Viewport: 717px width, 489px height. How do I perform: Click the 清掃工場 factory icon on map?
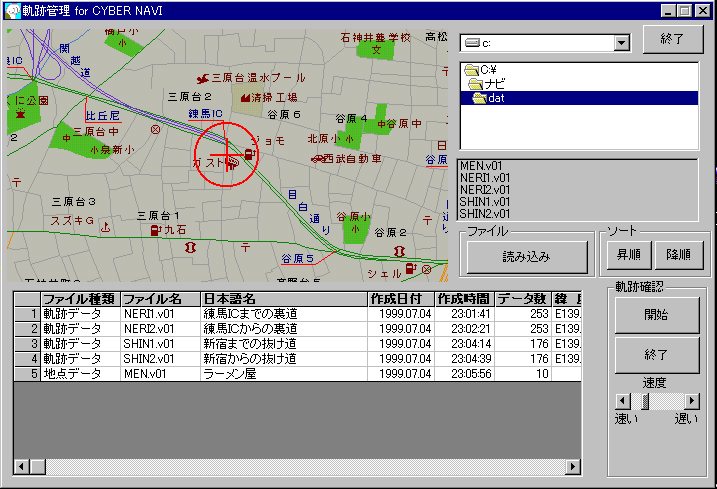(x=246, y=97)
